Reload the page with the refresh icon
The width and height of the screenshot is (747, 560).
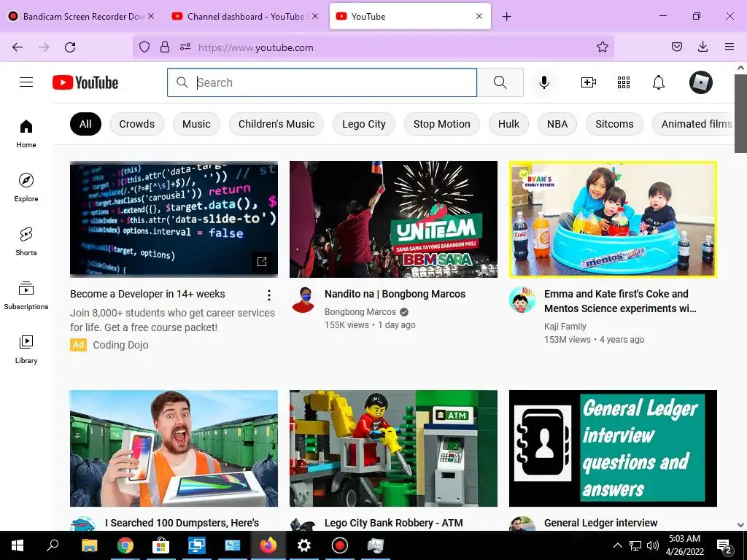(70, 47)
